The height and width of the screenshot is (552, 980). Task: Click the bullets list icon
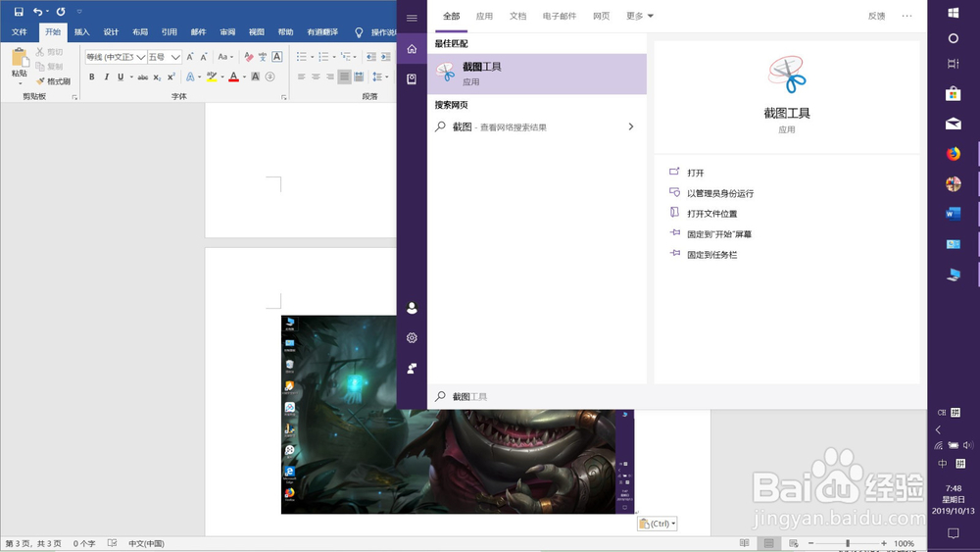click(301, 57)
